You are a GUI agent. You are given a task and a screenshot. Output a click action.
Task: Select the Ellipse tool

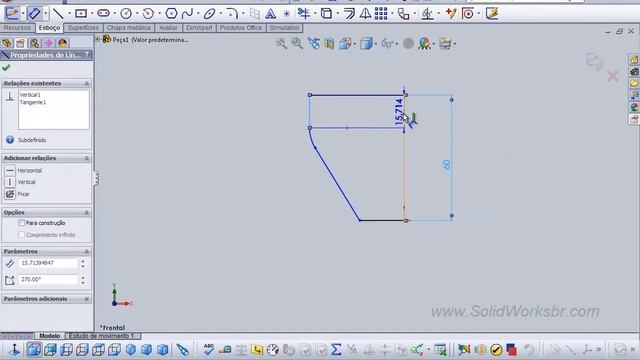click(x=209, y=14)
